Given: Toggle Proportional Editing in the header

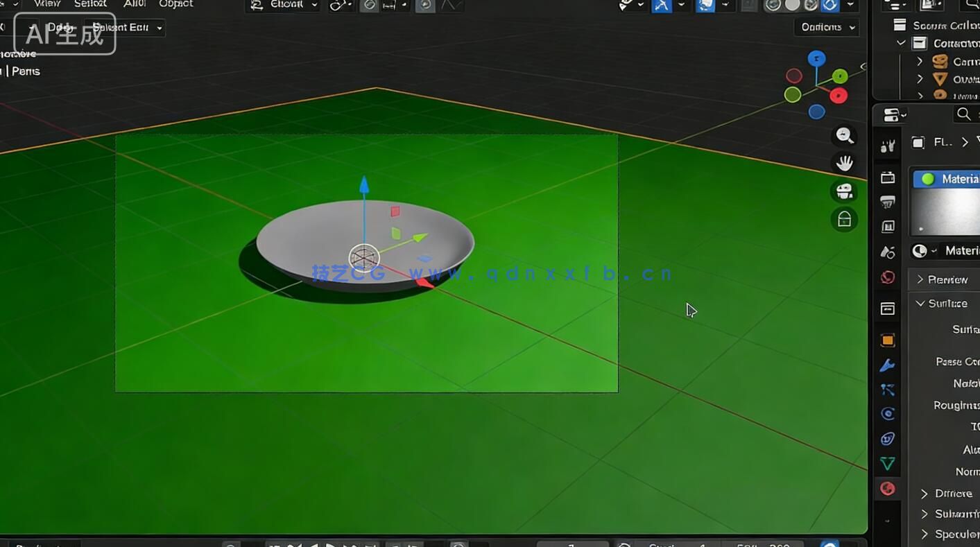Looking at the screenshot, I should [425, 6].
